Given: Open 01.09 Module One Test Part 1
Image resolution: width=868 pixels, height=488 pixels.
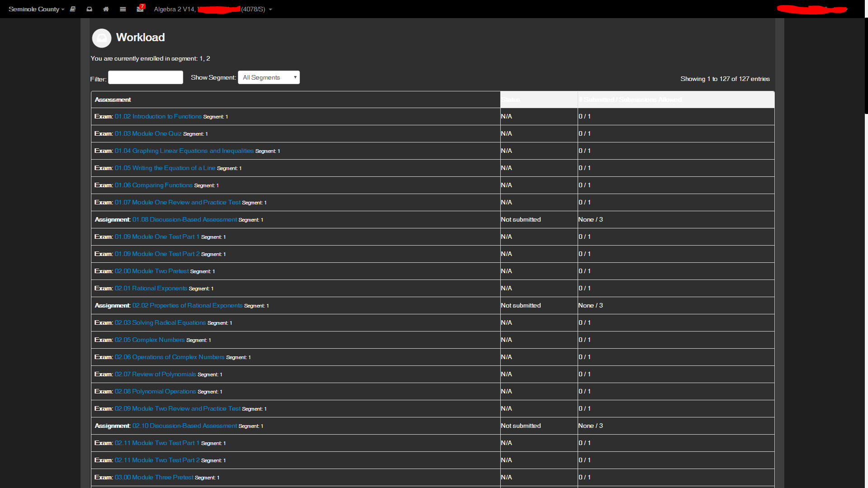Looking at the screenshot, I should tap(157, 237).
